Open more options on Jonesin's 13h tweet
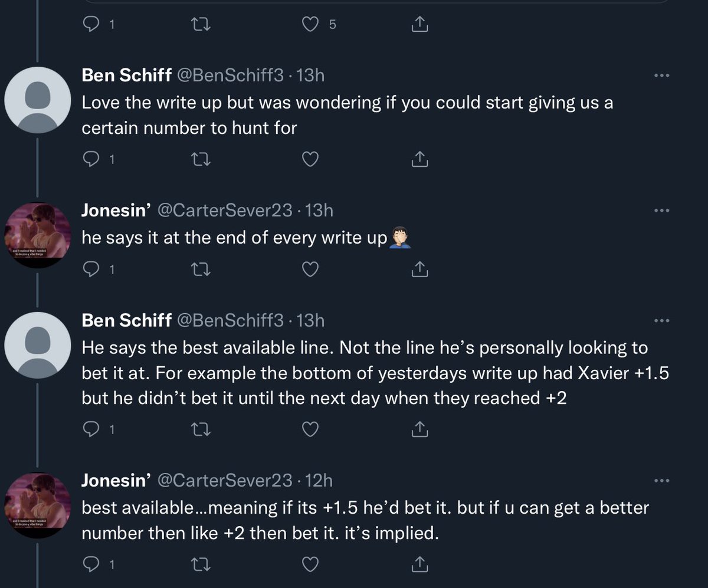The image size is (708, 588). 663,211
